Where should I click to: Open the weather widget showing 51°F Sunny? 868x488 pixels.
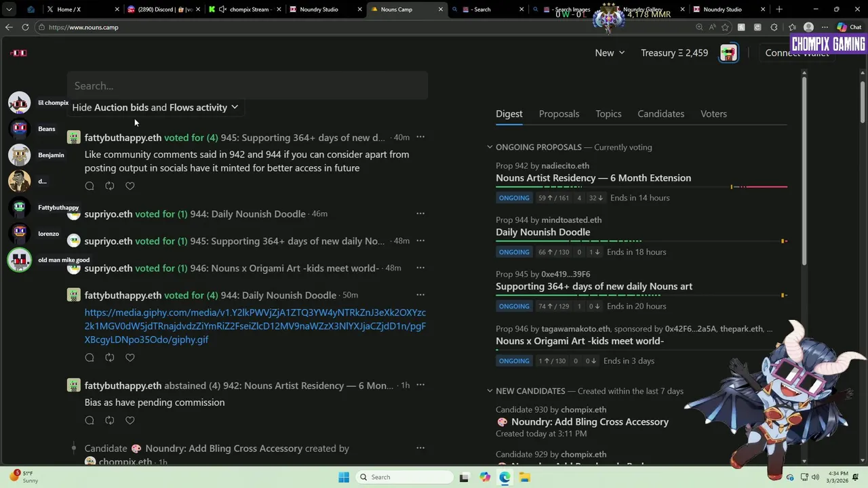click(24, 476)
